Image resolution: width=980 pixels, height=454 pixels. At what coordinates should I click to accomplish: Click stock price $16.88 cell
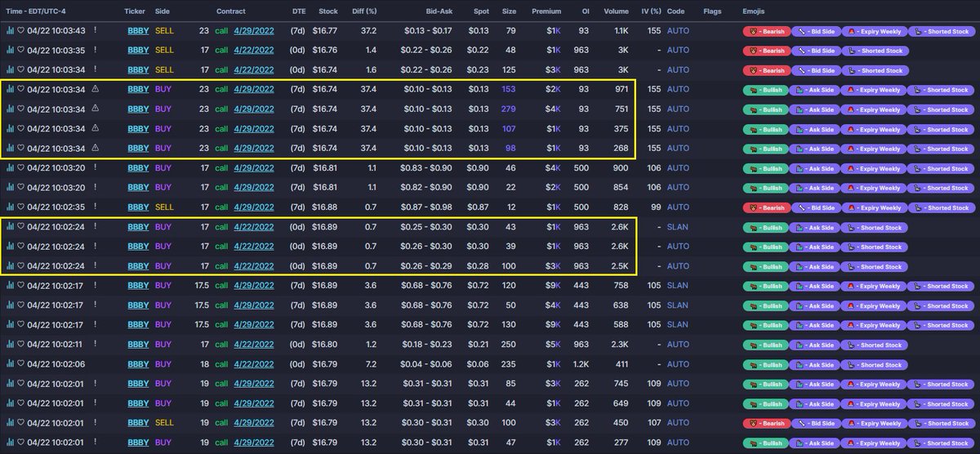(x=326, y=207)
